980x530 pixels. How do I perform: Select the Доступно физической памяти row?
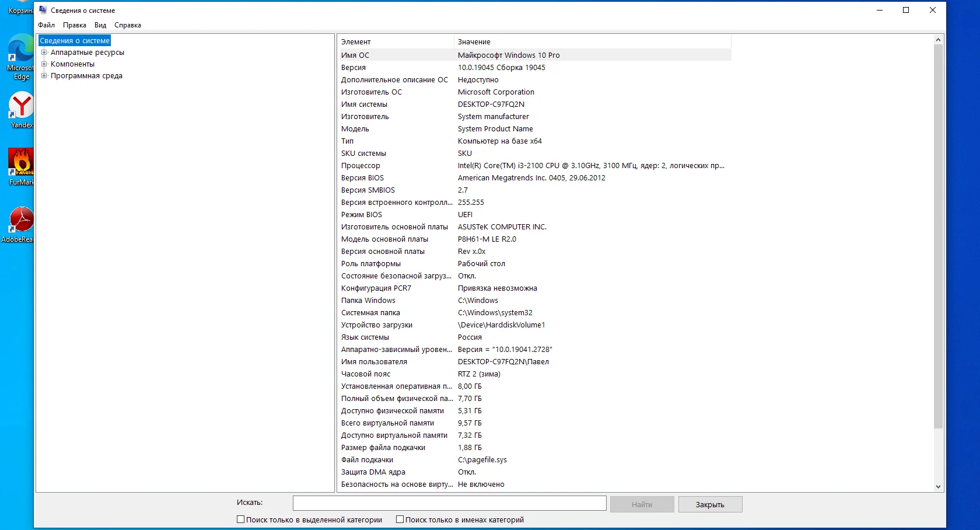[534, 411]
